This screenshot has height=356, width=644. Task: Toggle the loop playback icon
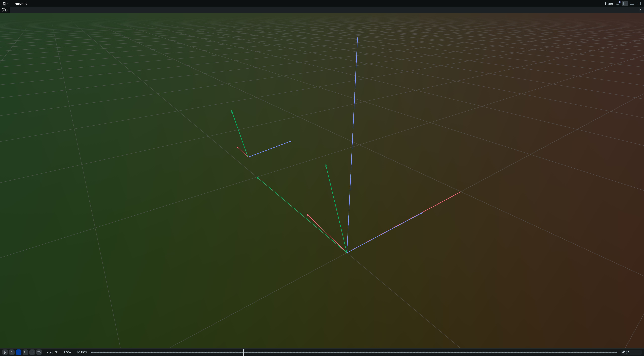click(39, 352)
